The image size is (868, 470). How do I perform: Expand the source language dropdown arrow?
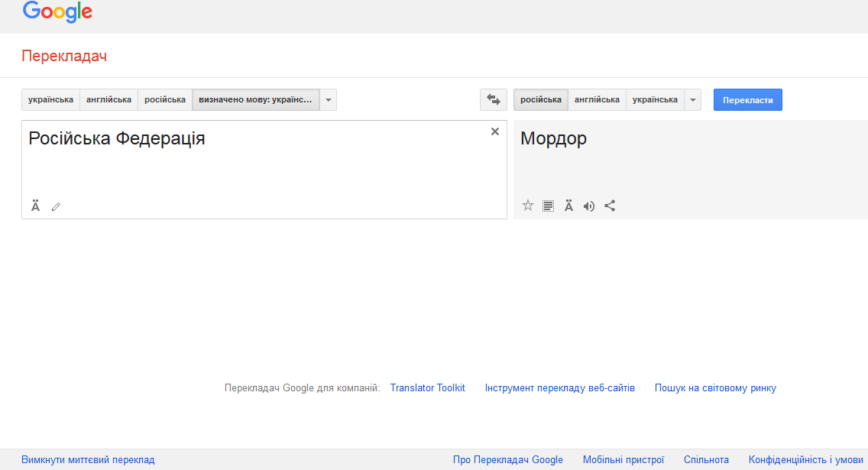(329, 99)
